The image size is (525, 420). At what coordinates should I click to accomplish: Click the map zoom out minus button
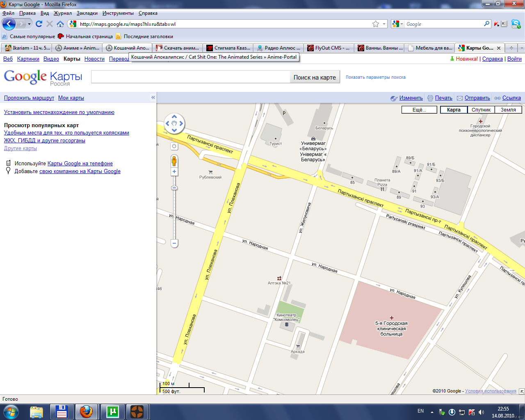[174, 243]
